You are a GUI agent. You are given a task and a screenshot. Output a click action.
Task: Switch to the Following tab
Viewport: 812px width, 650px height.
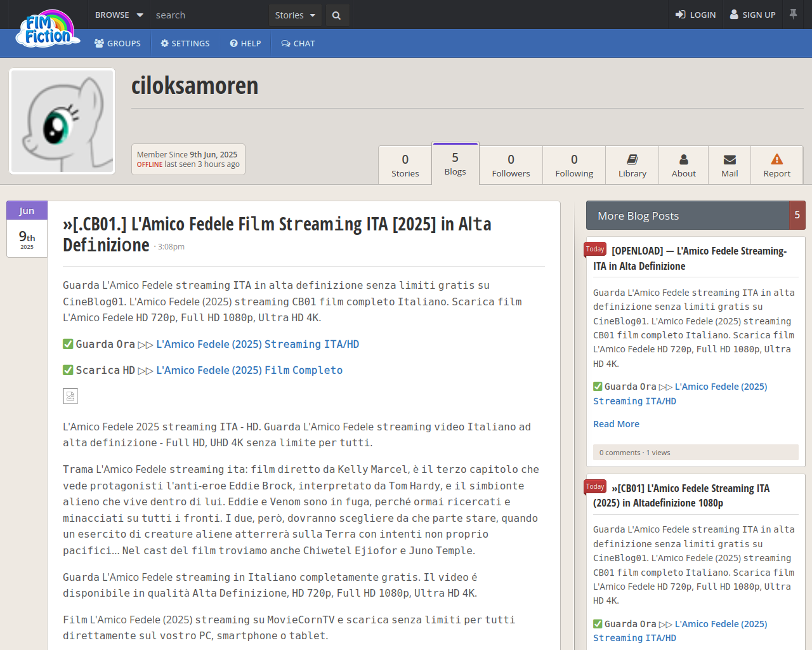coord(574,165)
